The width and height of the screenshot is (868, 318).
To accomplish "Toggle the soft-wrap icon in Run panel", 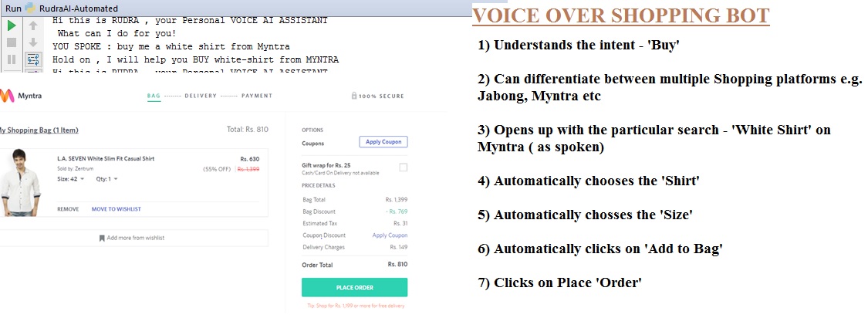I will [32, 59].
